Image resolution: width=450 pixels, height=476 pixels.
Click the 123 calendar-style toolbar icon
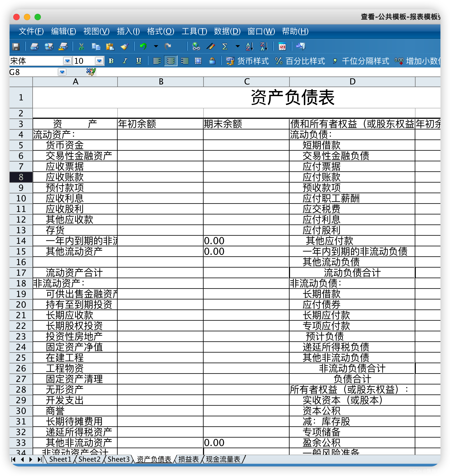282,47
